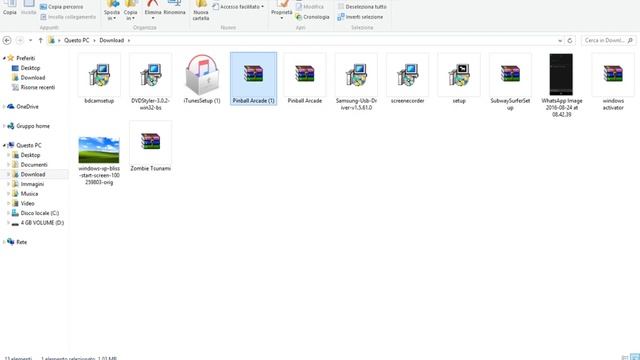Select the Zombie Tsunami archive
Screen dimensions: 640x360
tap(151, 147)
